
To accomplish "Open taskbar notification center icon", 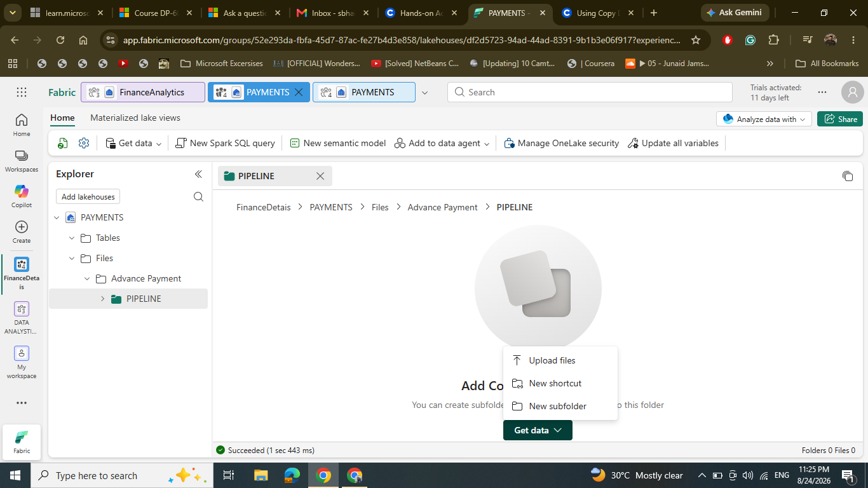I will tap(848, 475).
